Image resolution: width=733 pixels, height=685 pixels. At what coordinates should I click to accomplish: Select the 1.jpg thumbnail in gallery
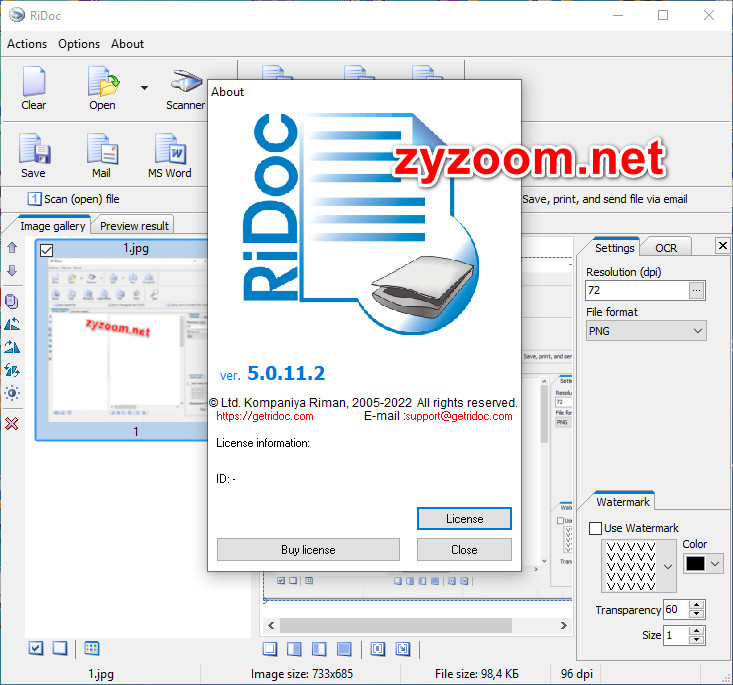coord(122,339)
